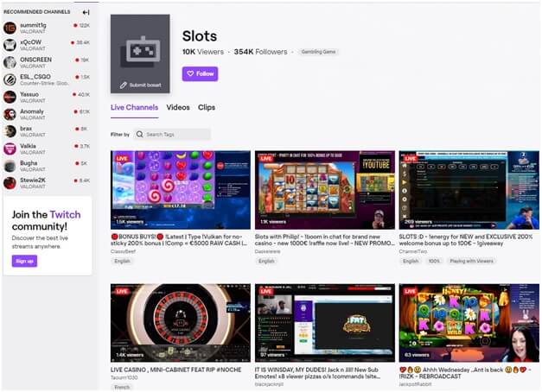Click the 354K Followers count
This screenshot has width=542, height=392.
tap(261, 52)
